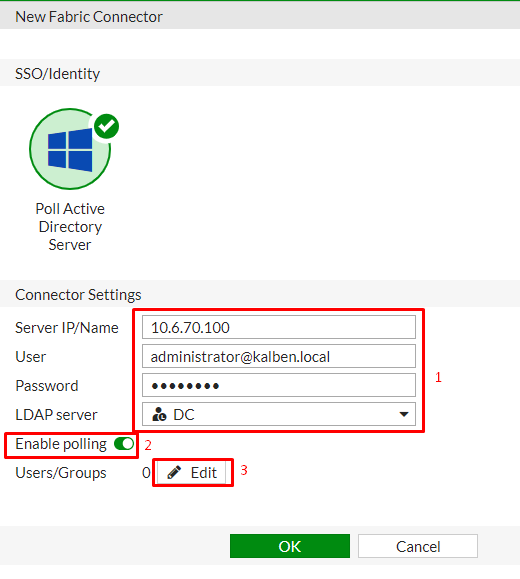Click the Poll Active Directory Server caption
Viewport: 520px width, 579px height.
click(70, 227)
